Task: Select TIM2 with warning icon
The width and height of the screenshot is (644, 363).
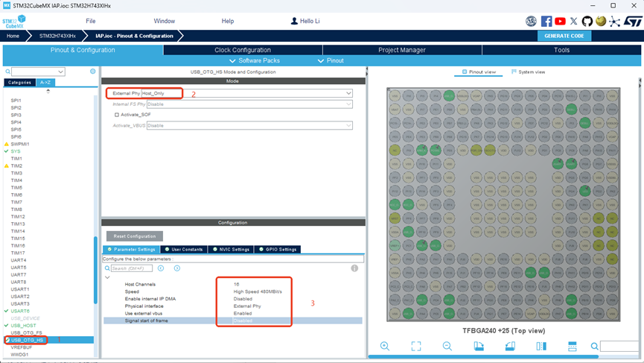Action: click(16, 165)
